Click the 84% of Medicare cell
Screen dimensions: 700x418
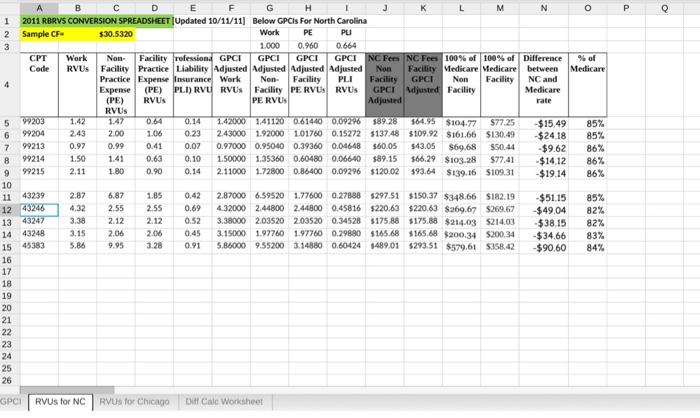click(588, 247)
